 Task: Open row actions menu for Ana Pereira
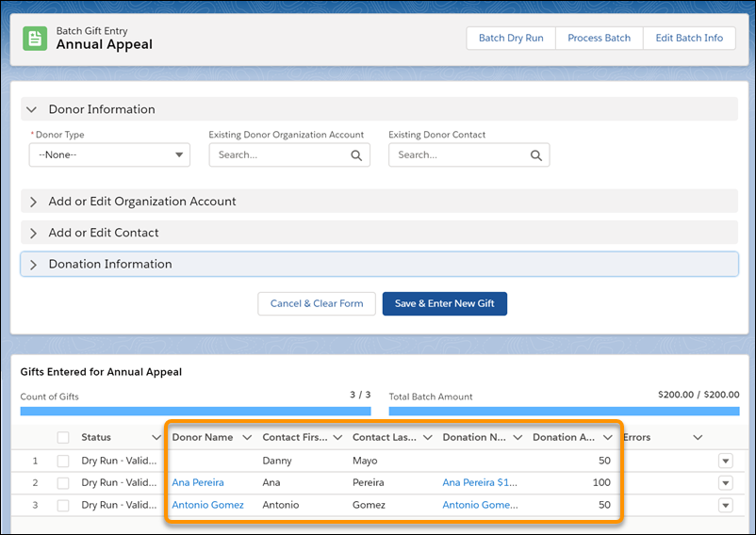click(x=726, y=483)
